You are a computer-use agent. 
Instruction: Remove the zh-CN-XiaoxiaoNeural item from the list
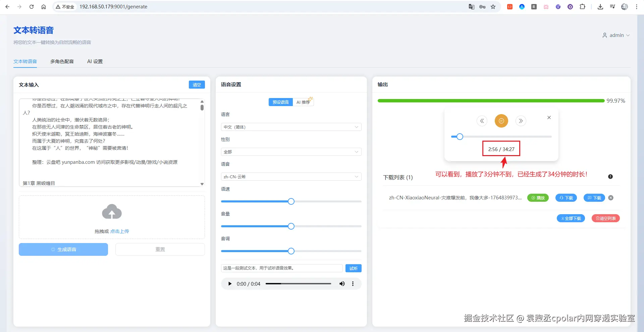[x=611, y=198]
